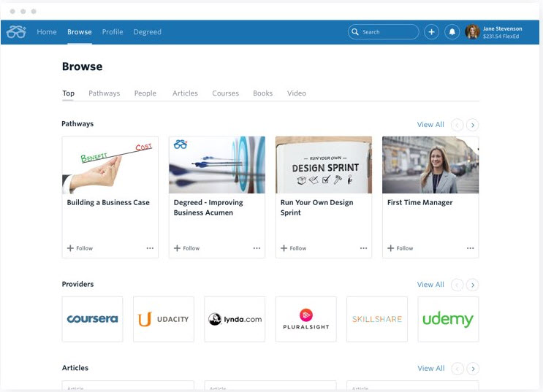Choose the Udemy provider logo
Screen dimensions: 543x392
click(448, 319)
